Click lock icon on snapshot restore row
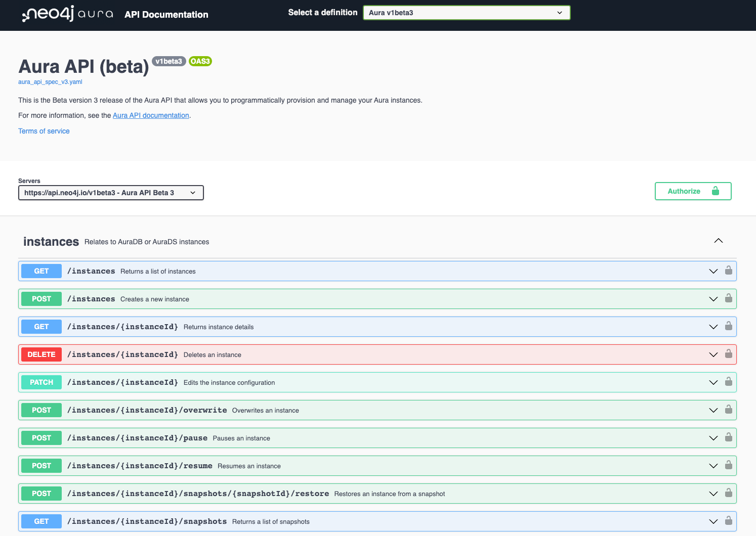 (x=728, y=493)
